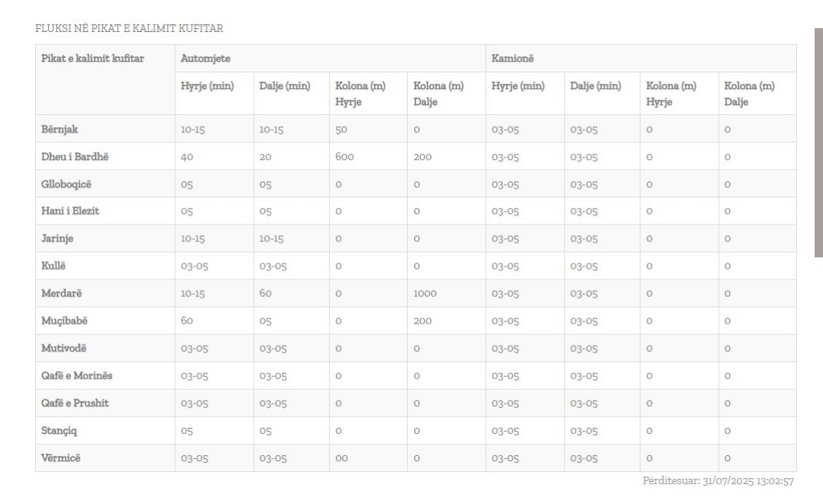Click the Bërnjak row label
The height and width of the screenshot is (504, 823).
click(x=58, y=129)
